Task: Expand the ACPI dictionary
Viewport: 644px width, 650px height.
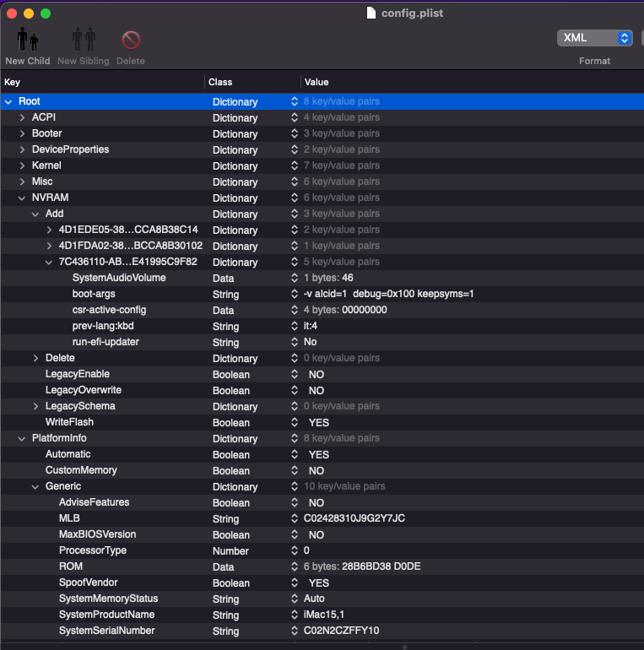Action: tap(23, 117)
